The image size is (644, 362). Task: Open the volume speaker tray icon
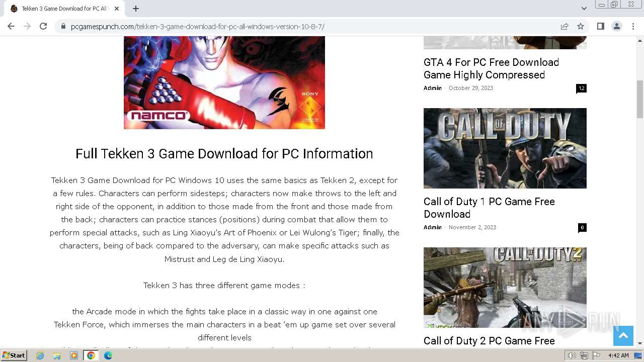(572, 355)
